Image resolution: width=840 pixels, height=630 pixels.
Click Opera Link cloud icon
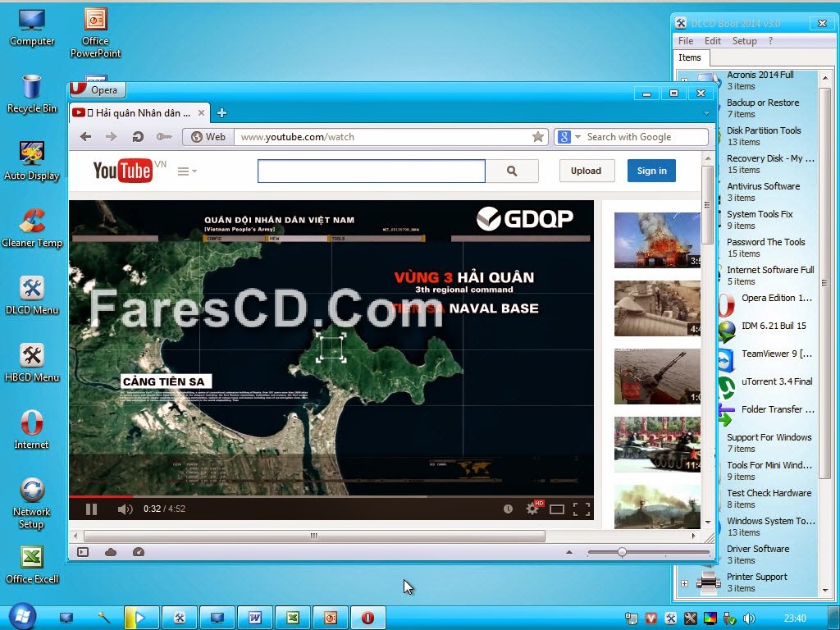111,552
